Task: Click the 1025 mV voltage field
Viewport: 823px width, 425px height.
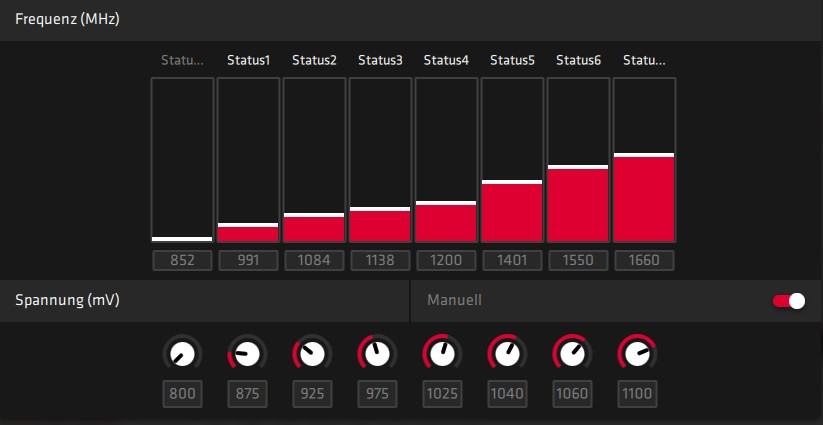Action: [442, 394]
